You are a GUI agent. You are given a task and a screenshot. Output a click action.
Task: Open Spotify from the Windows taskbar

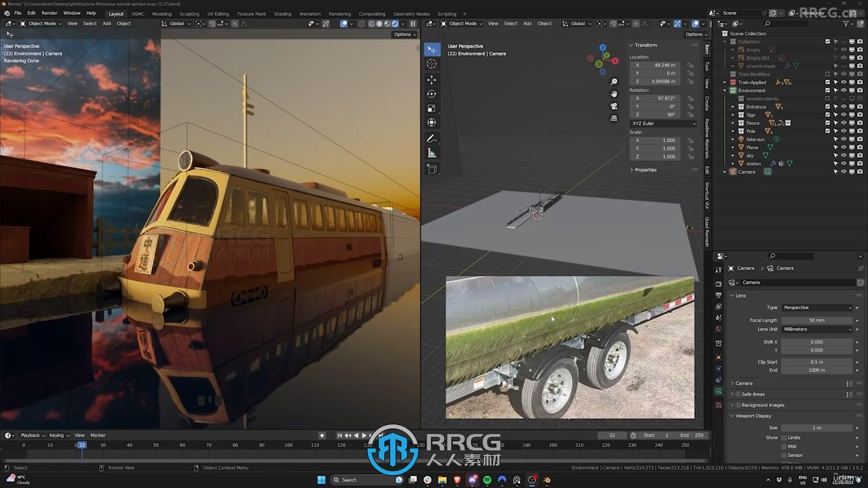[487, 480]
